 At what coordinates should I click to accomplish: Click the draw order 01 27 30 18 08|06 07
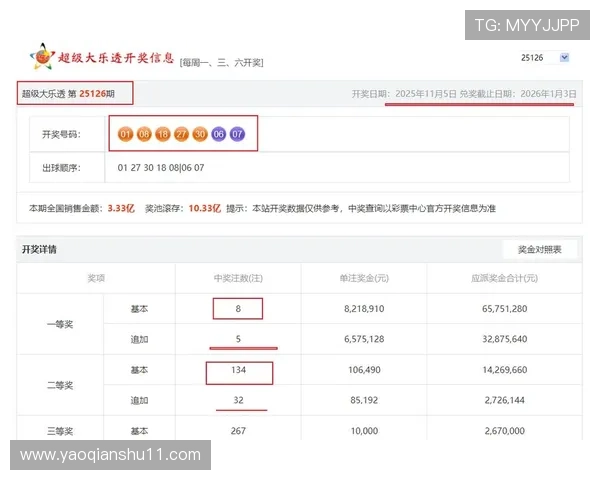click(x=161, y=168)
